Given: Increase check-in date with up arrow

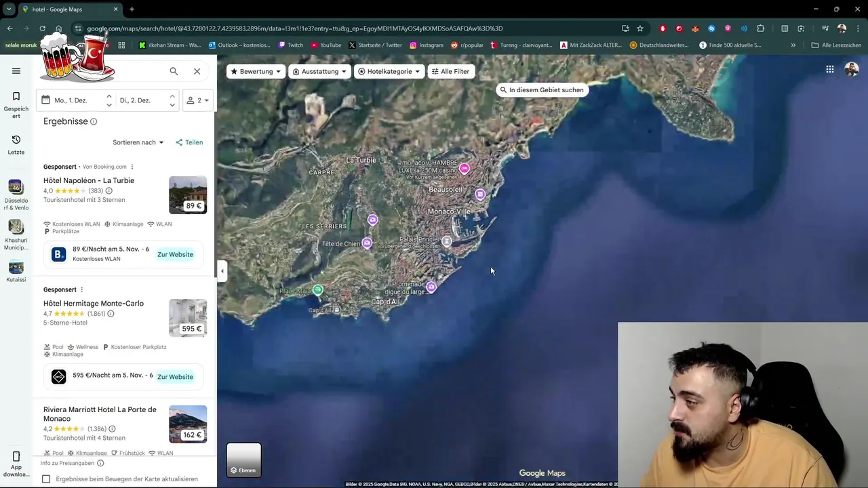Looking at the screenshot, I should [x=109, y=96].
